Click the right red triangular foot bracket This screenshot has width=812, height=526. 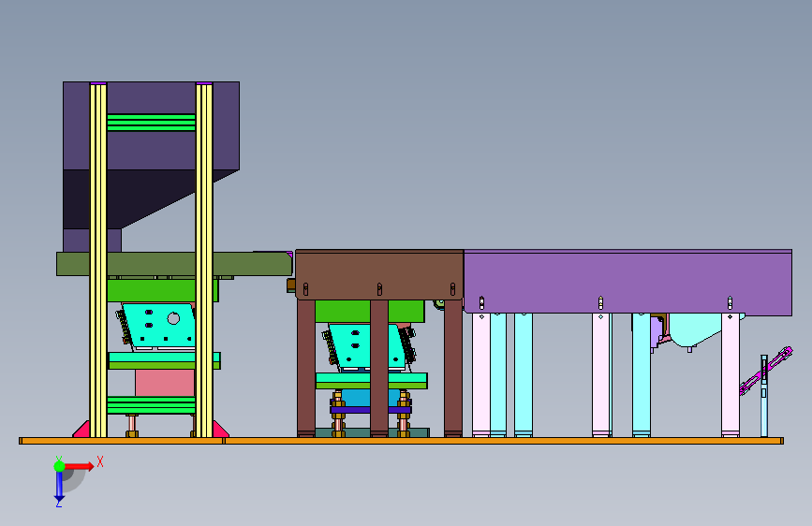pyautogui.click(x=221, y=430)
